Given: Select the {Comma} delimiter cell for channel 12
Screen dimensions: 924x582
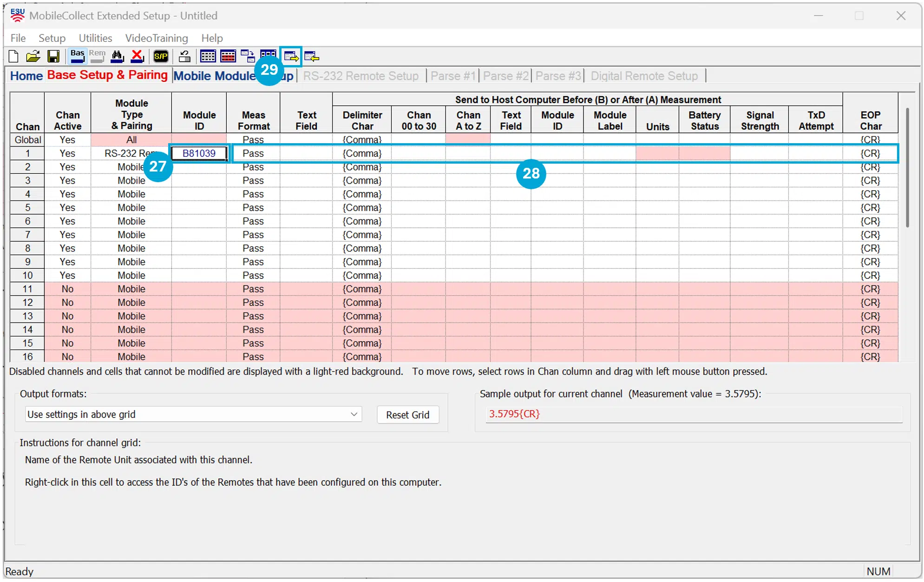Looking at the screenshot, I should pyautogui.click(x=362, y=303).
